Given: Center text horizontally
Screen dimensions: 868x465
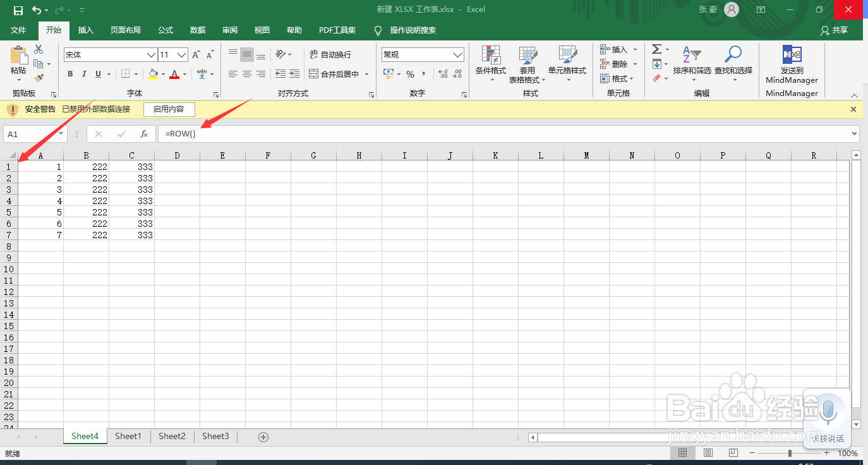Looking at the screenshot, I should [247, 74].
